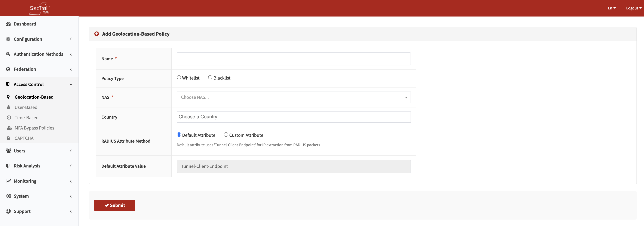
Task: Click the MFA Bypass Policies user icon
Action: click(9, 128)
